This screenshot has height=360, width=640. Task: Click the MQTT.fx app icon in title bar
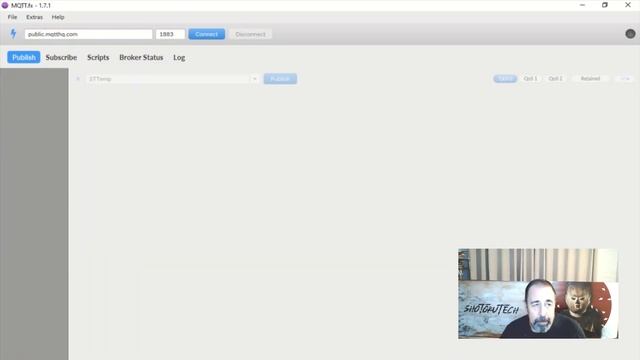tap(5, 5)
